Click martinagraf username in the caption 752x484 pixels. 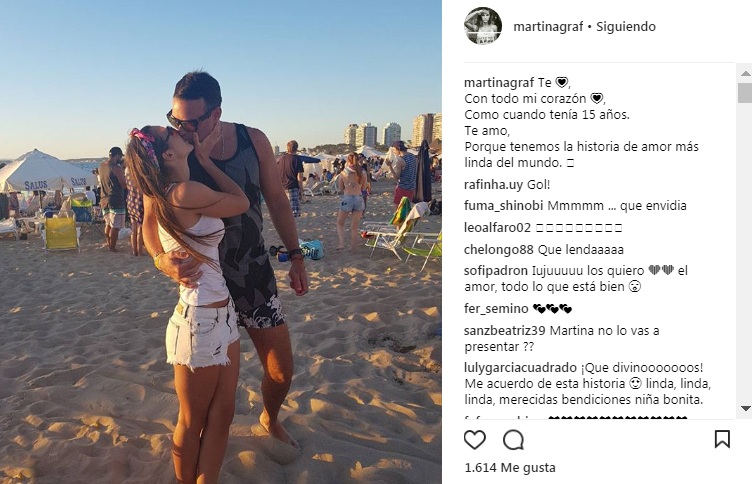click(x=499, y=83)
